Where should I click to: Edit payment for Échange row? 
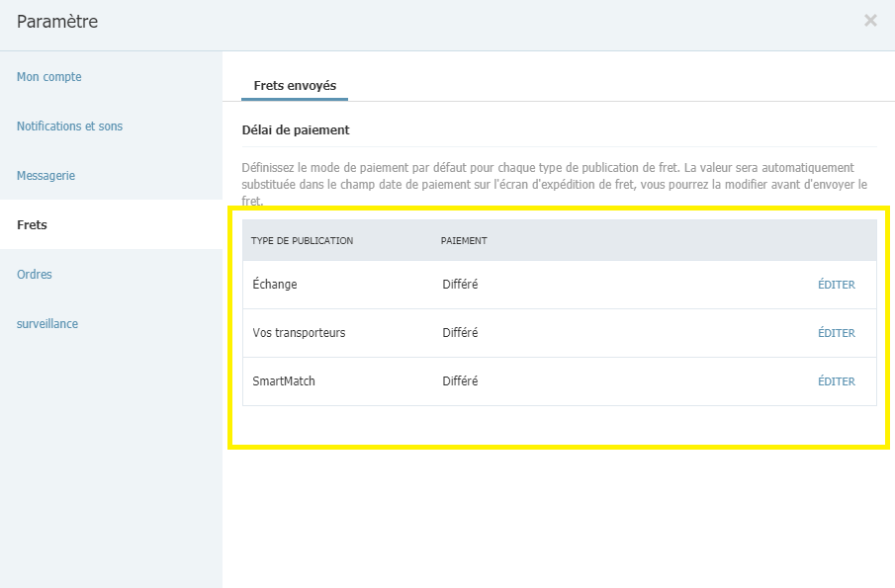click(837, 285)
